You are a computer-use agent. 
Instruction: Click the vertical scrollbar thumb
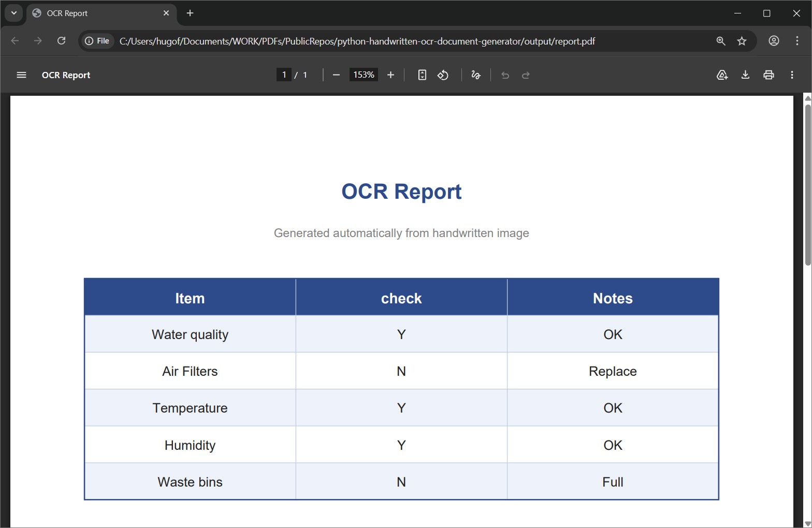pyautogui.click(x=807, y=185)
